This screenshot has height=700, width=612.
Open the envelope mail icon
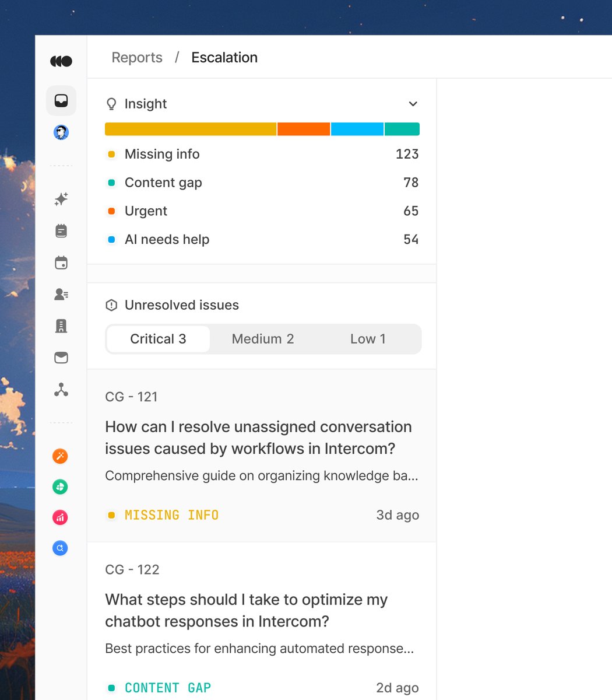point(61,358)
